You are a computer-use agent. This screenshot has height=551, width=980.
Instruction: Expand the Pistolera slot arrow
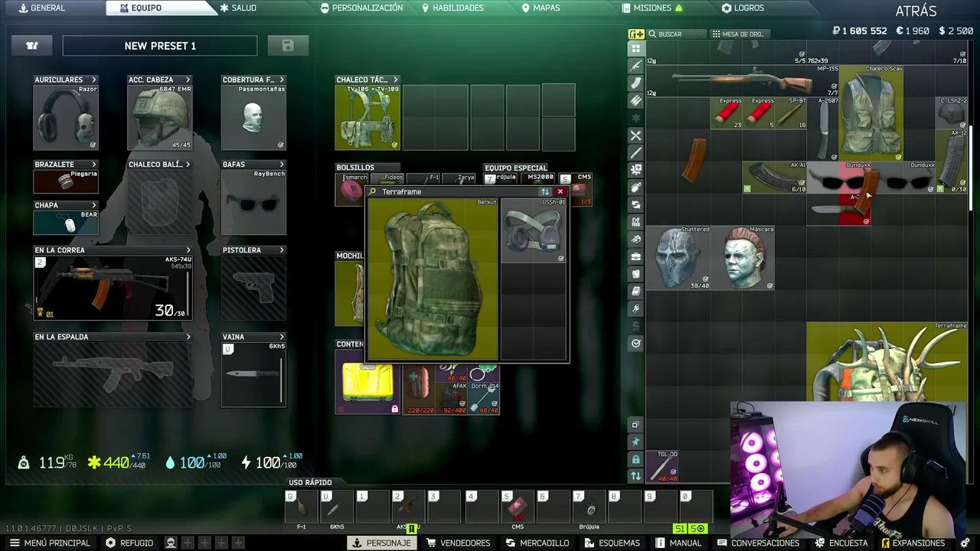coord(282,250)
